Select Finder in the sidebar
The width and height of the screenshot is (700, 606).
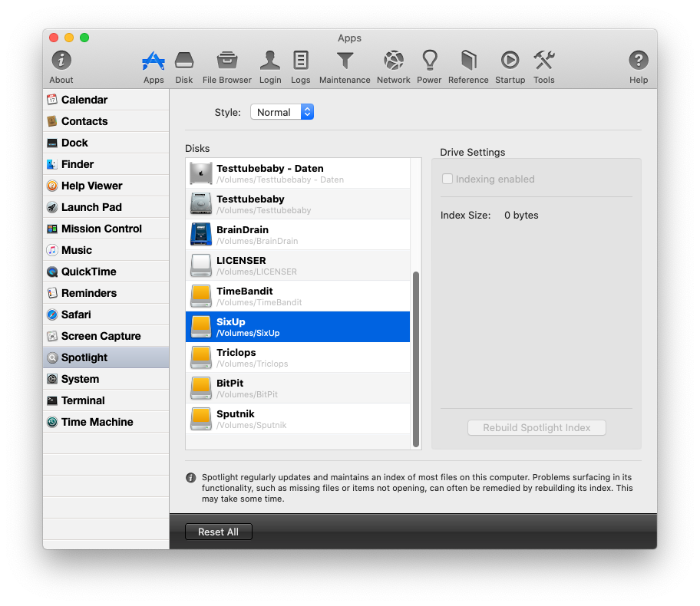coord(106,163)
